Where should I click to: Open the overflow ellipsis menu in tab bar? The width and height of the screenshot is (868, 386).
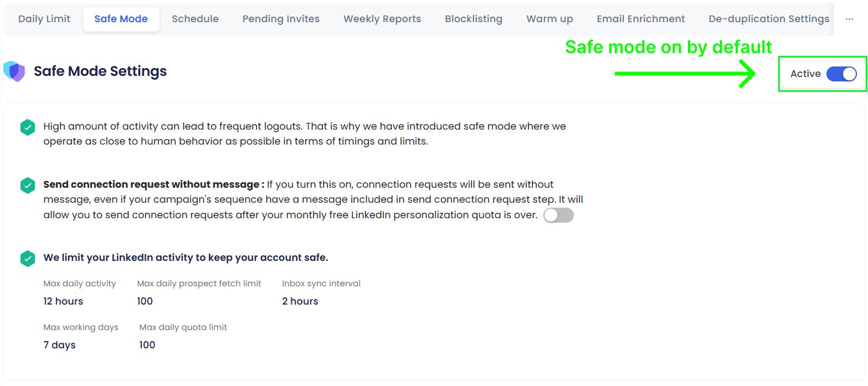(849, 18)
